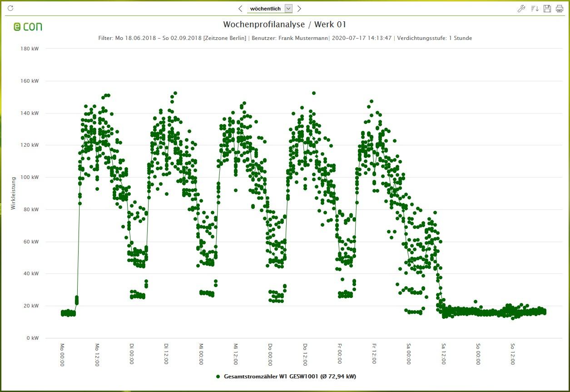This screenshot has height=392, width=570.
Task: Click the 180 kW axis label
Action: [x=30, y=48]
